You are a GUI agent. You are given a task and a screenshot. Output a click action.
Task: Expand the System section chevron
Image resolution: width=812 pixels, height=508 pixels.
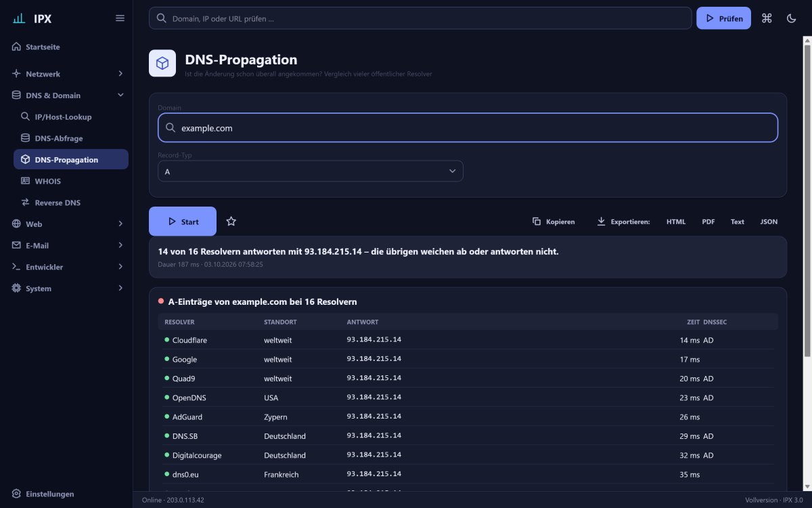(x=120, y=288)
